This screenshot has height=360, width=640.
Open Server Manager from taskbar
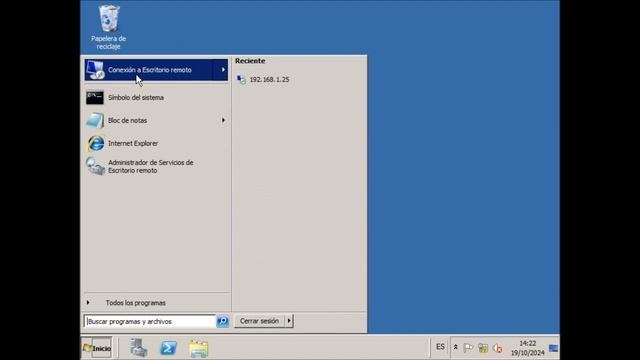pos(138,348)
